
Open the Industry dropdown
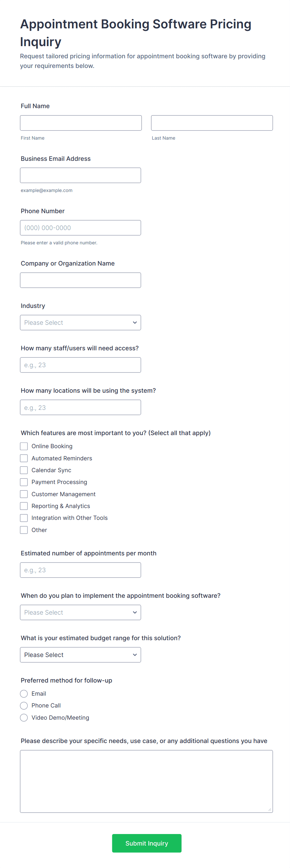(x=80, y=323)
